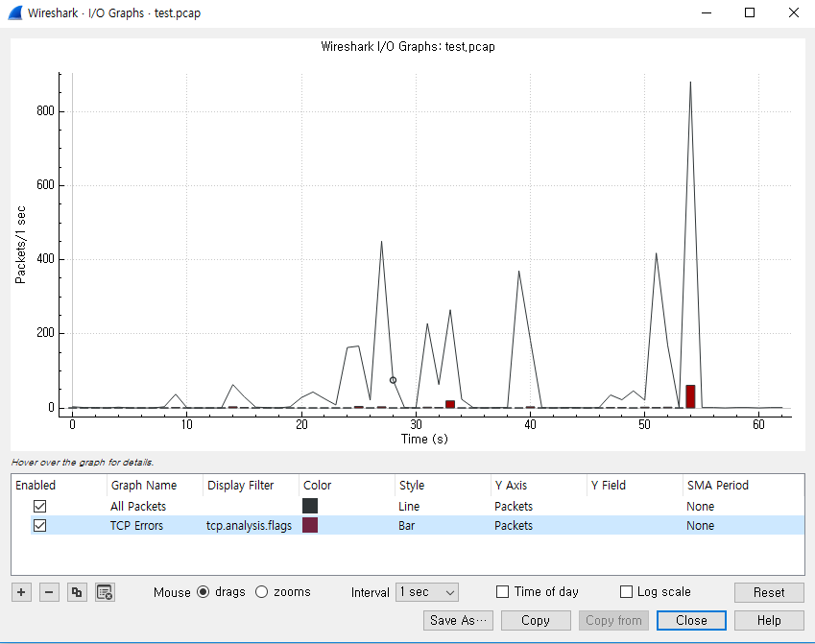Screen dimensions: 815x644
Task: Click the Close button at bottom
Action: (x=691, y=621)
